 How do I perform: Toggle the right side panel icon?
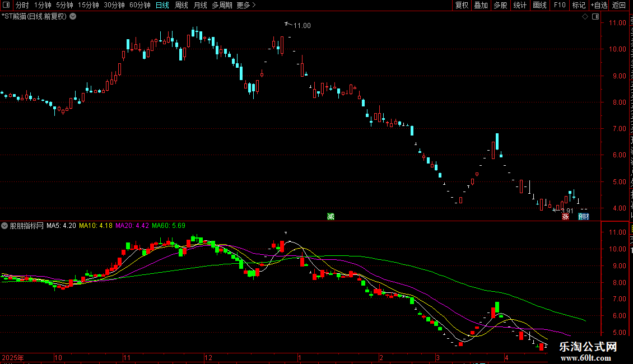(x=595, y=17)
